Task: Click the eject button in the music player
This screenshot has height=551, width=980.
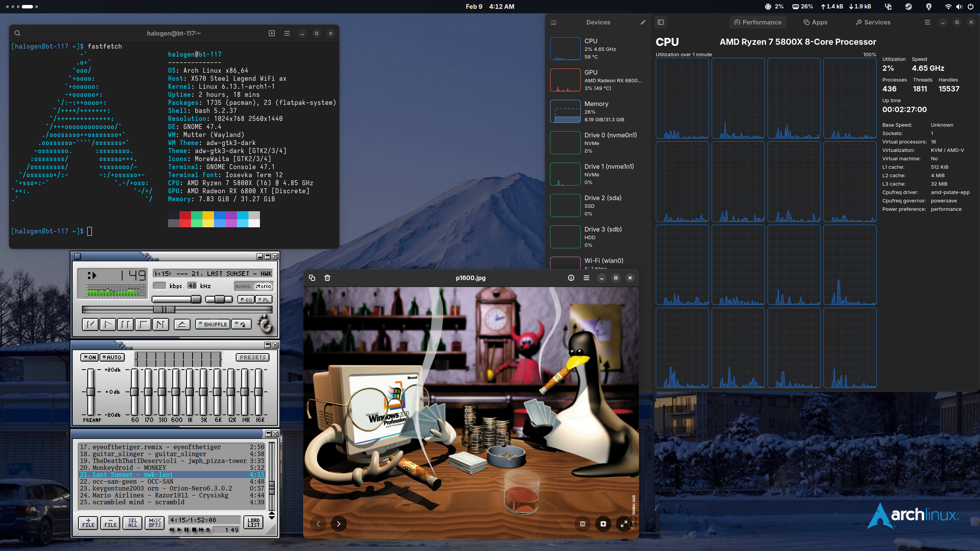Action: coord(182,324)
